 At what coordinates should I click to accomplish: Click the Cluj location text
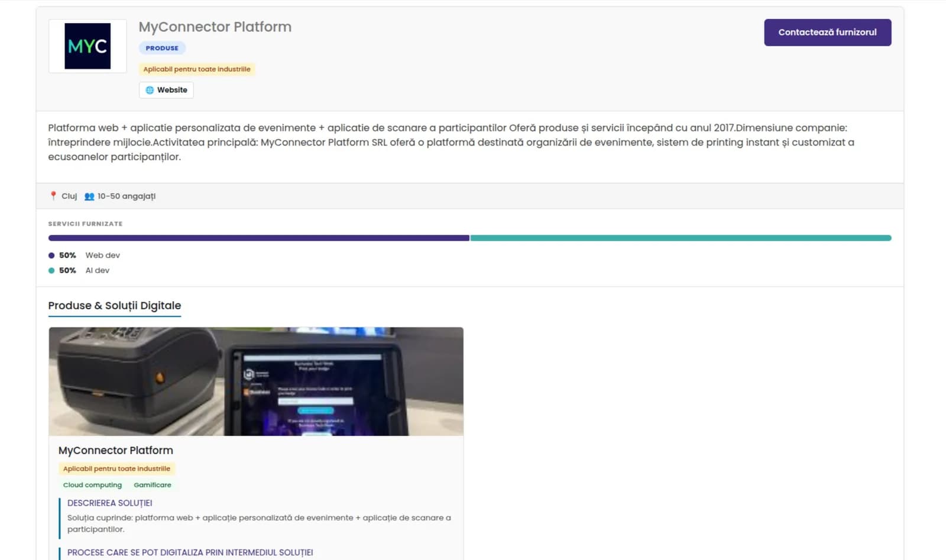69,196
